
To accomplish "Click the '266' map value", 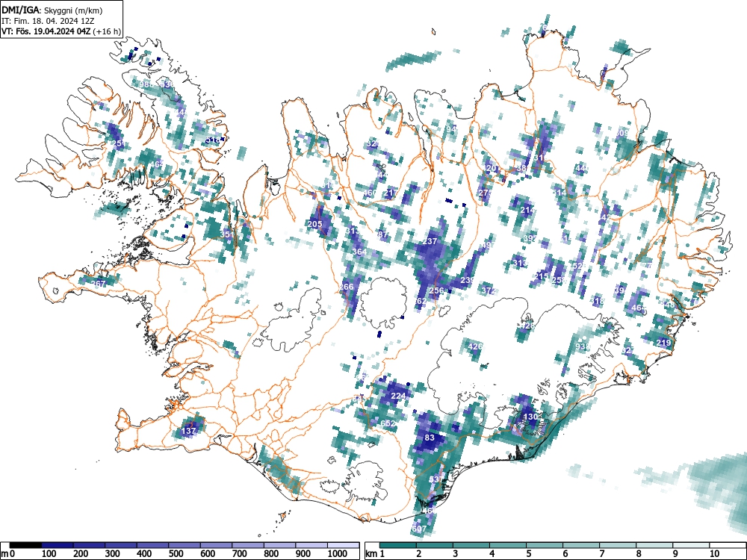I will [x=347, y=287].
